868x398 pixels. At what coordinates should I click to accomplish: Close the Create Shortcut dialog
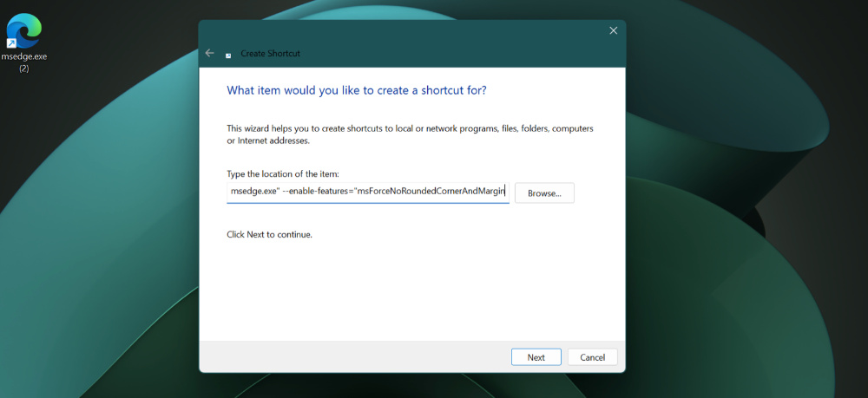click(x=613, y=31)
